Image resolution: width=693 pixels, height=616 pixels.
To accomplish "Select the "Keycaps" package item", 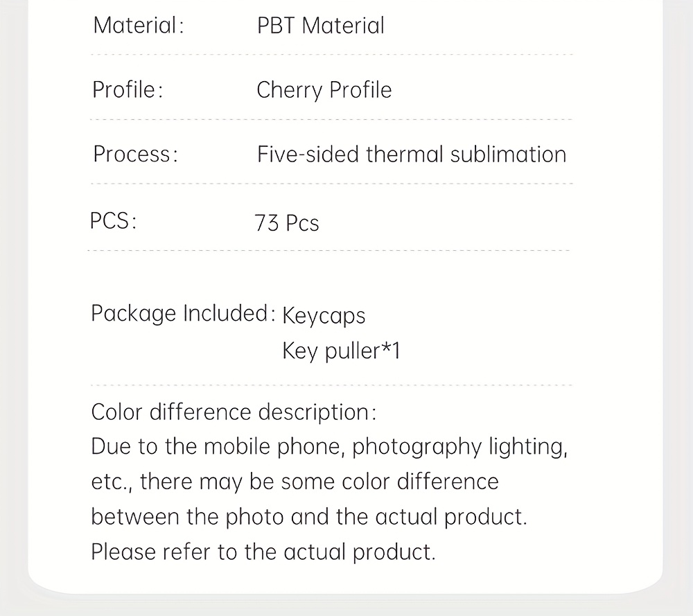I will pyautogui.click(x=324, y=316).
